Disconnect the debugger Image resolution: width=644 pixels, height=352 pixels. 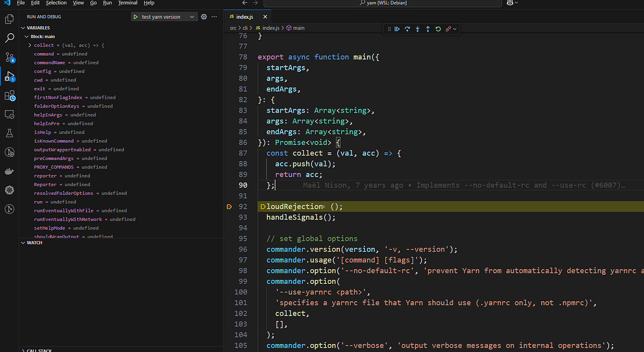click(448, 28)
